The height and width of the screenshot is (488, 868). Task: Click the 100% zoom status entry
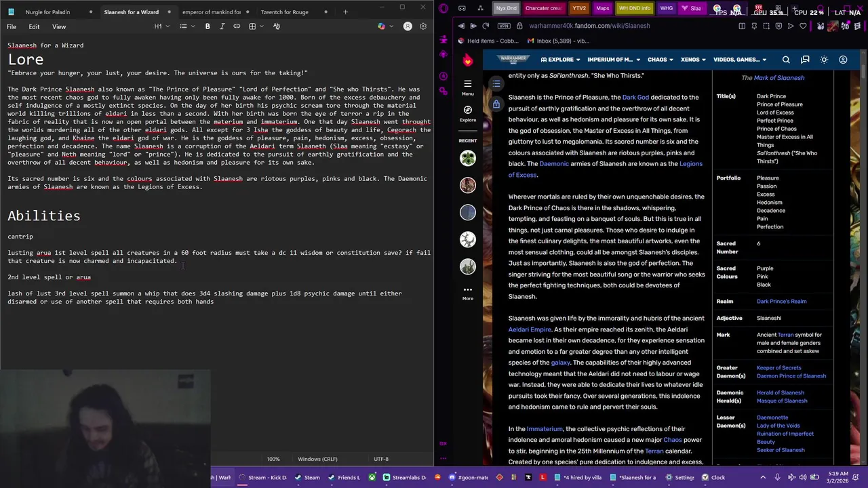click(x=273, y=459)
